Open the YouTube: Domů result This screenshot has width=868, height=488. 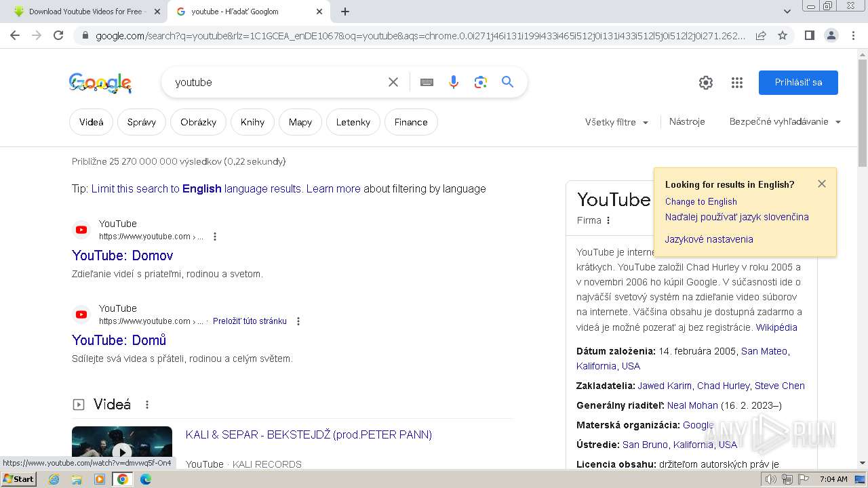(x=119, y=340)
